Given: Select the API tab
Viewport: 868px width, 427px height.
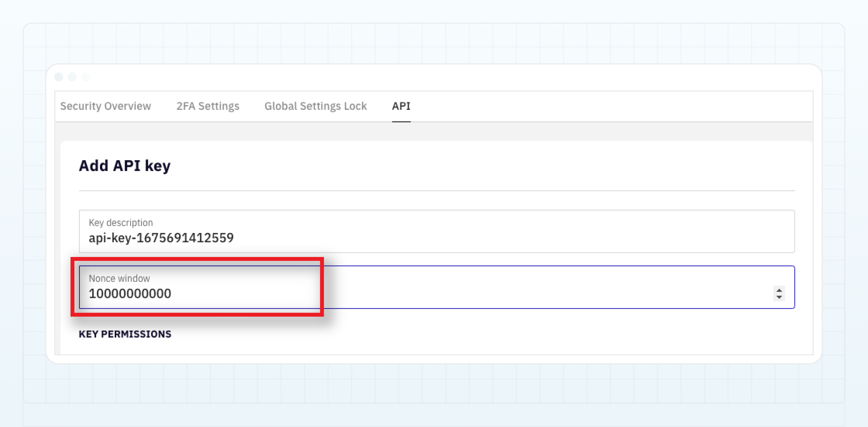Looking at the screenshot, I should point(401,106).
